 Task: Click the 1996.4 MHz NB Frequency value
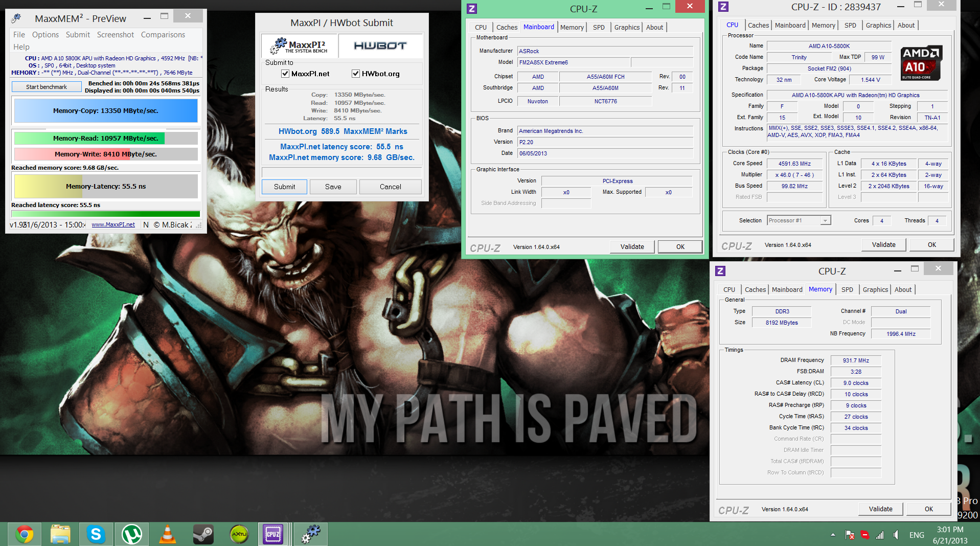click(x=901, y=334)
